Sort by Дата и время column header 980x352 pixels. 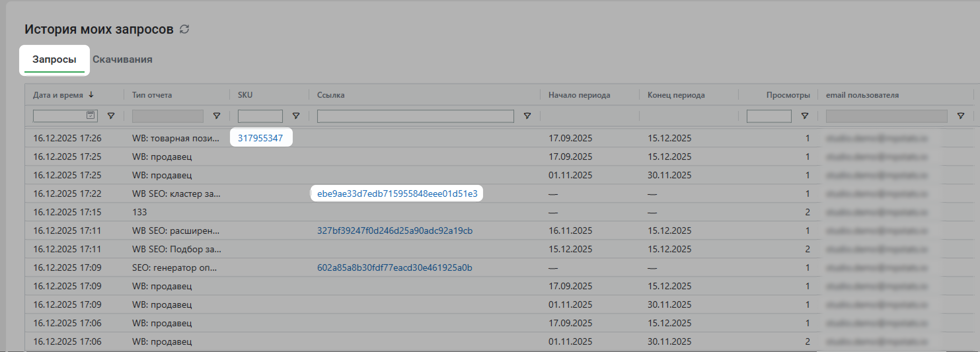(58, 95)
